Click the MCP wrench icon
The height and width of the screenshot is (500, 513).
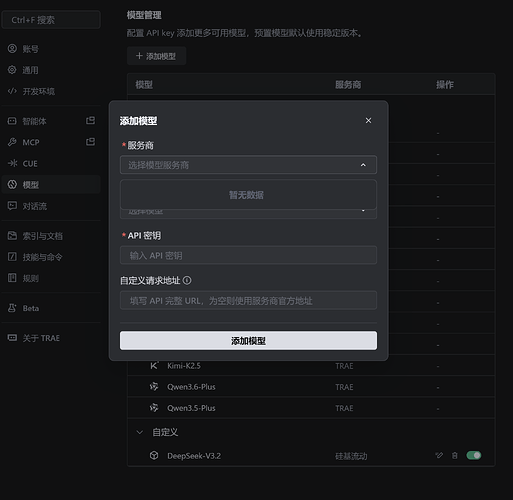[12, 142]
